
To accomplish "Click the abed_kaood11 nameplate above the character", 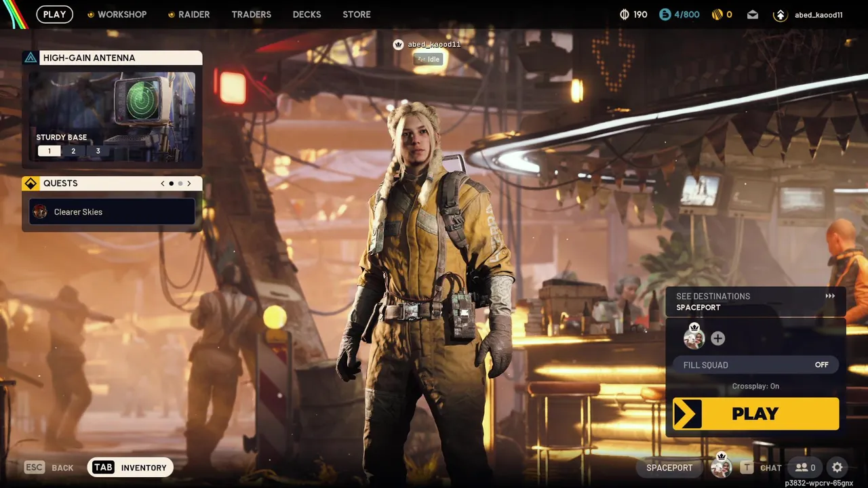I will tap(434, 45).
